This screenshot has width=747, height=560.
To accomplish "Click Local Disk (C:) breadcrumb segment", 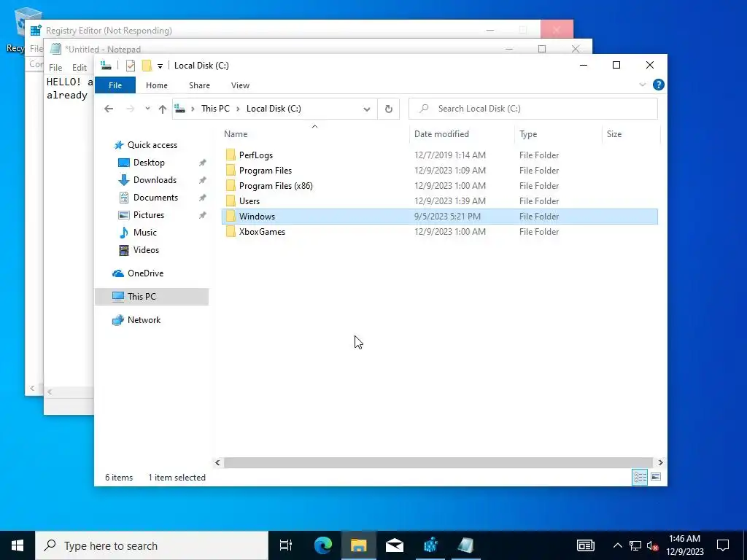I will tap(274, 109).
